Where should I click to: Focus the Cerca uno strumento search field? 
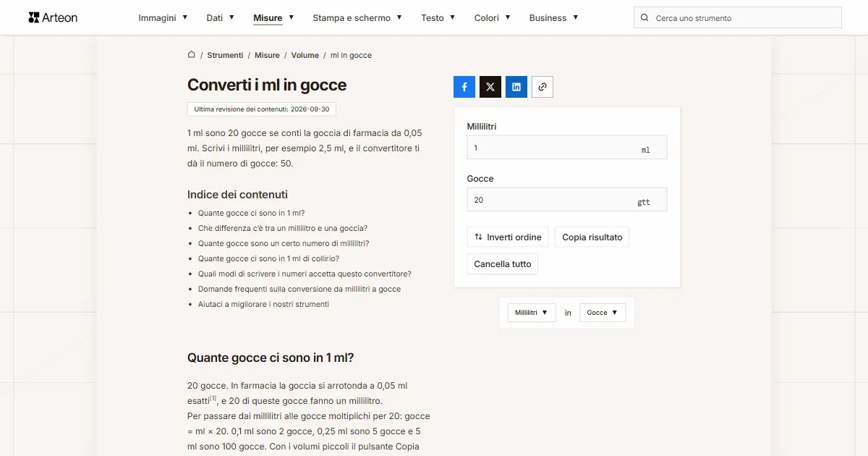click(x=738, y=18)
